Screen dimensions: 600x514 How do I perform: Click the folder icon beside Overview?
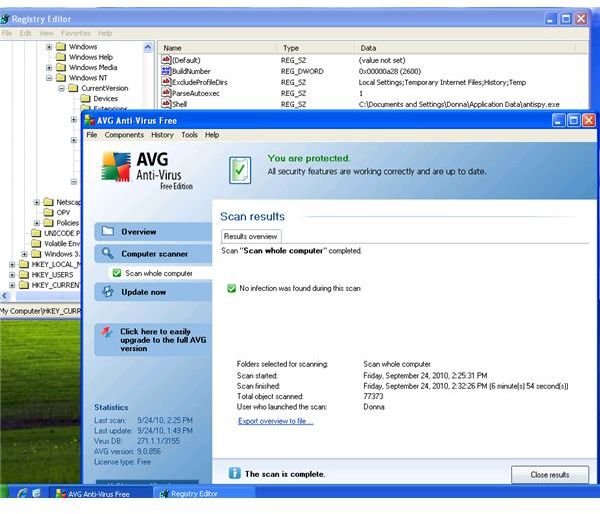(108, 231)
